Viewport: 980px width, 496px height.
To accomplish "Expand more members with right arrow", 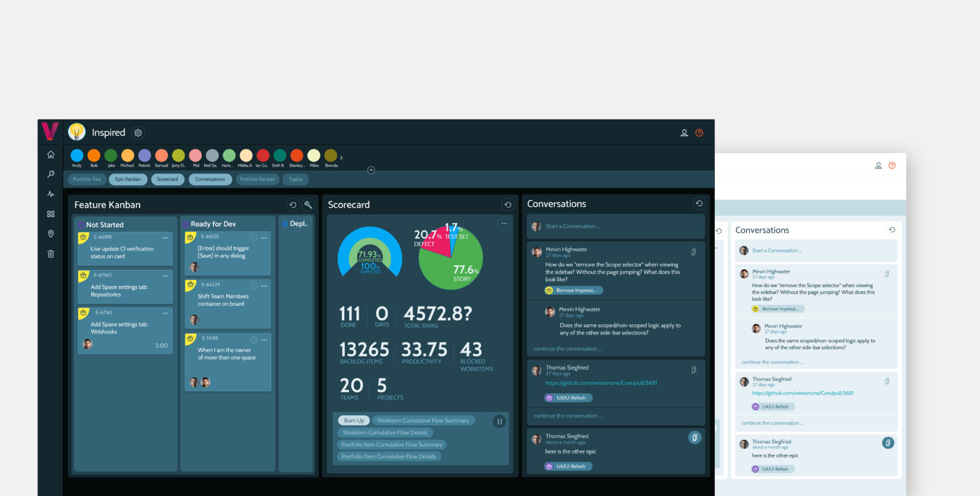I will click(x=341, y=158).
